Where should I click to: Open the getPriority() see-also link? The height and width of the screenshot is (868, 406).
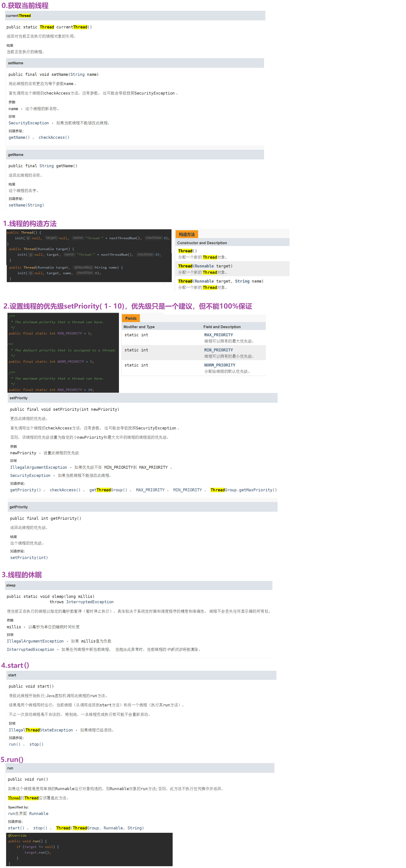click(x=25, y=490)
